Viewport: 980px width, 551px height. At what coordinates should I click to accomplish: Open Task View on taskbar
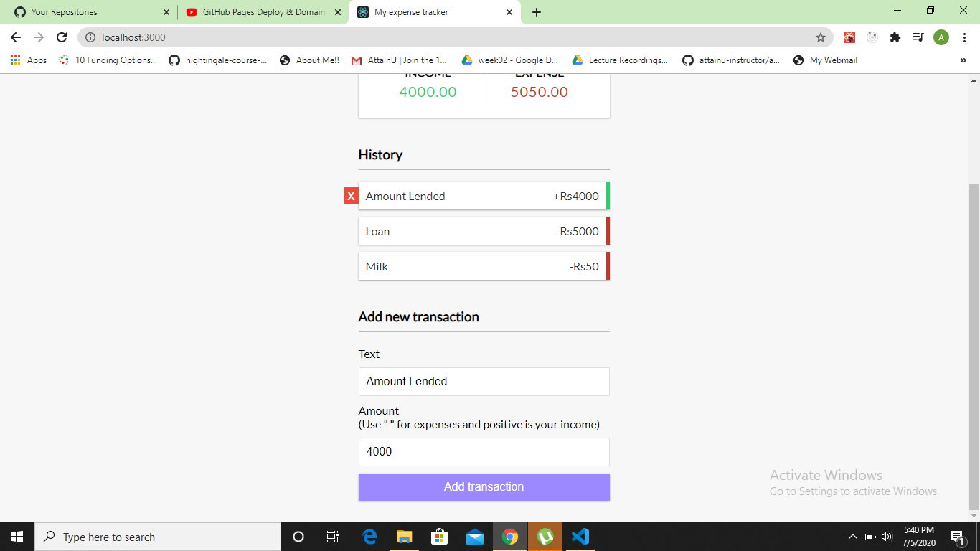click(333, 537)
